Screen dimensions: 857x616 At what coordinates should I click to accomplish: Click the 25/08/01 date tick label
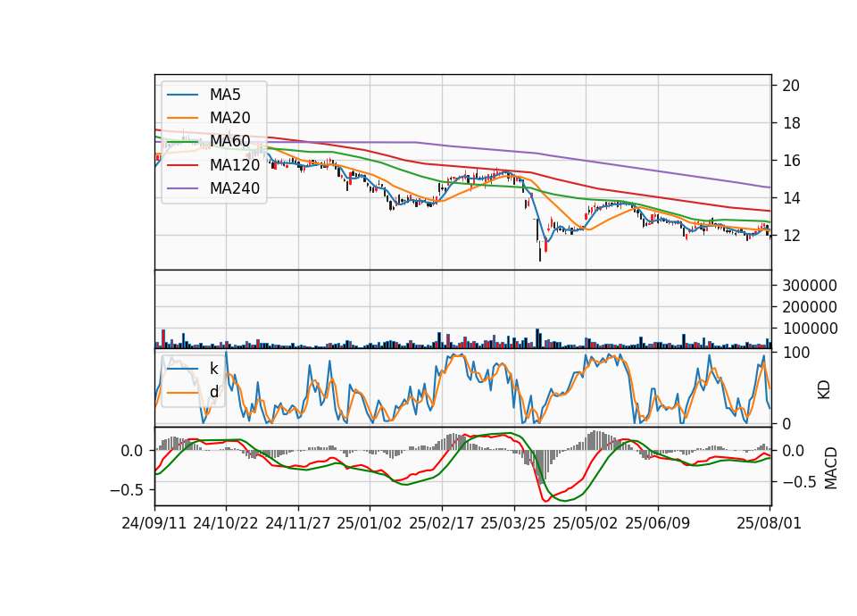[x=769, y=523]
